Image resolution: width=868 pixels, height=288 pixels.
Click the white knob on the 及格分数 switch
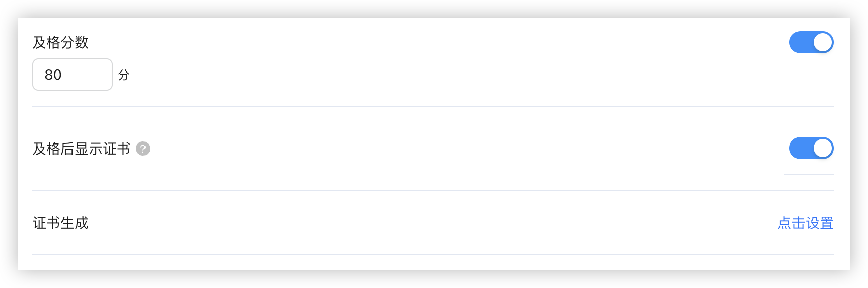(822, 42)
